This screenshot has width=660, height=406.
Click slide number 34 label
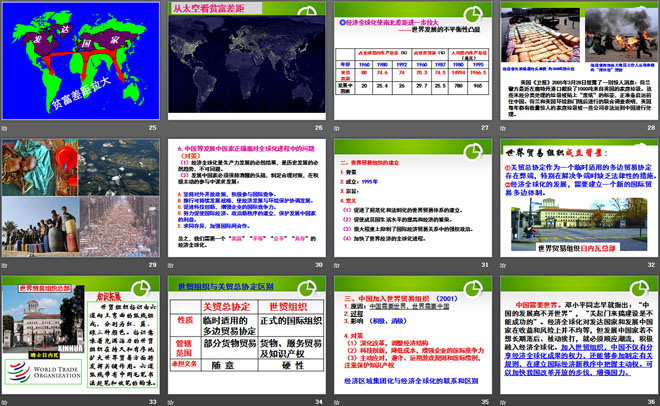tap(319, 402)
